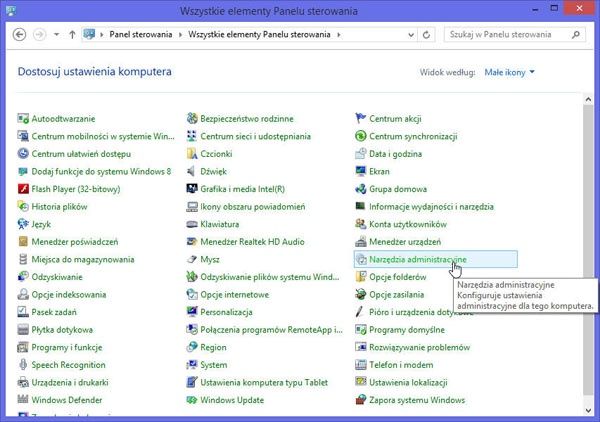The image size is (600, 422).
Task: Open Programy domyślne link
Action: pyautogui.click(x=407, y=330)
